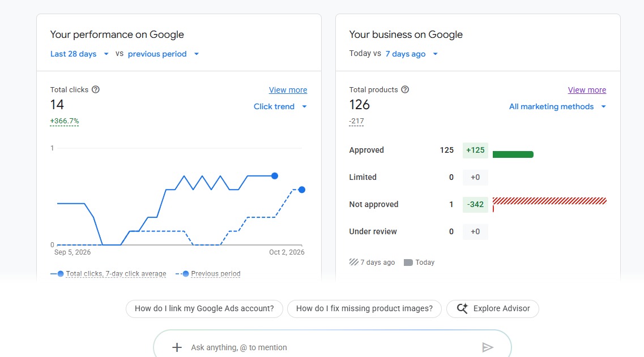Click the previous period chart endpoint dot
Image resolution: width=644 pixels, height=357 pixels.
point(302,190)
